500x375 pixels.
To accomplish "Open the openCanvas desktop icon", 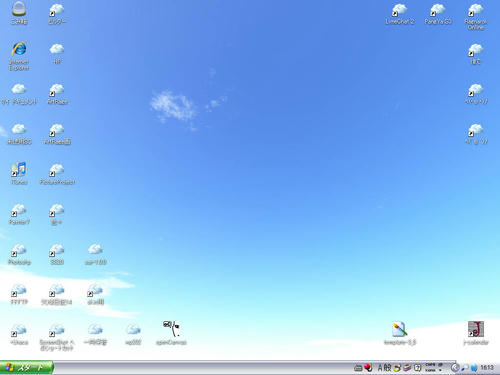I will click(171, 329).
